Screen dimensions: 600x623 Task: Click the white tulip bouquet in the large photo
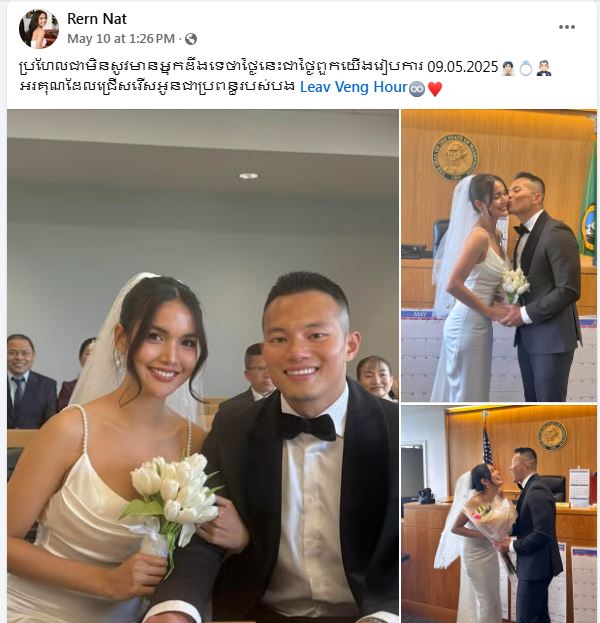[172, 497]
